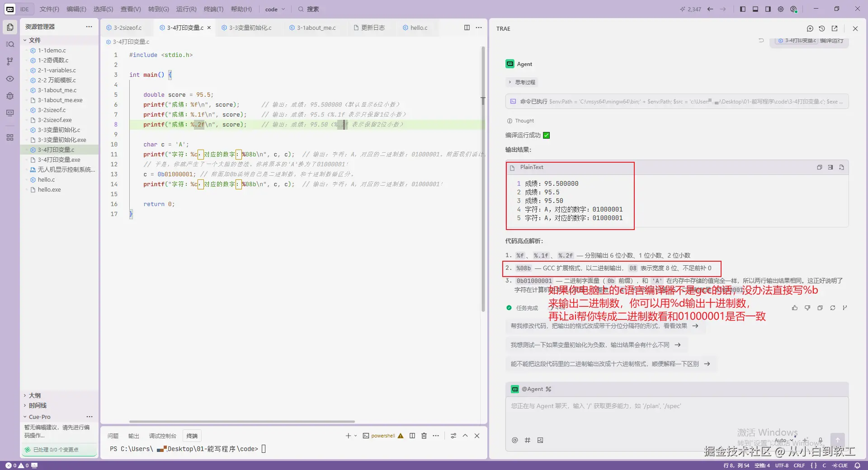Screen dimensions: 868x470
Task: Open the TRAE chat in a separate window
Action: tap(835, 28)
